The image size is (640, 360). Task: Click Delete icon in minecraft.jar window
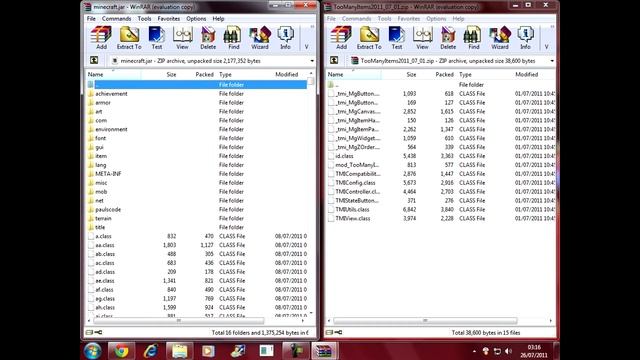tap(208, 38)
